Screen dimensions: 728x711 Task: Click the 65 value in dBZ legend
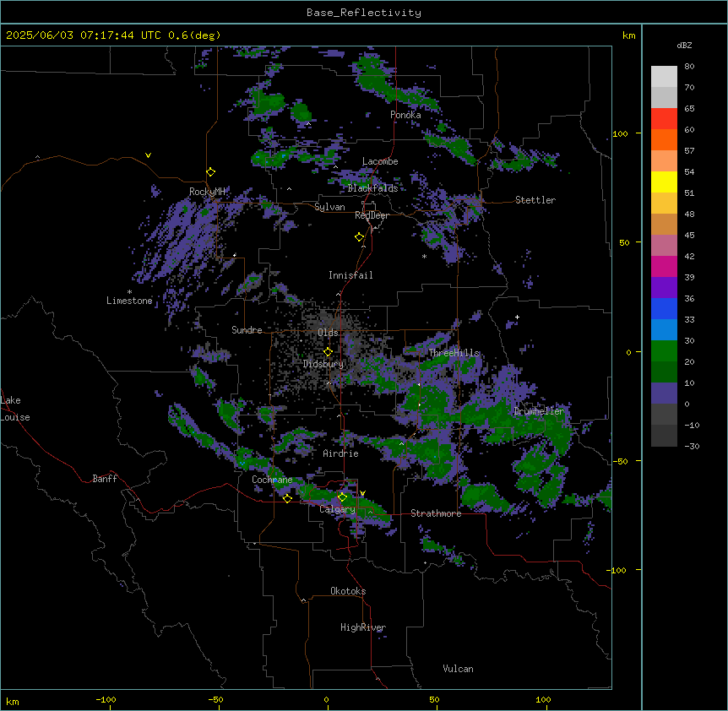click(689, 109)
